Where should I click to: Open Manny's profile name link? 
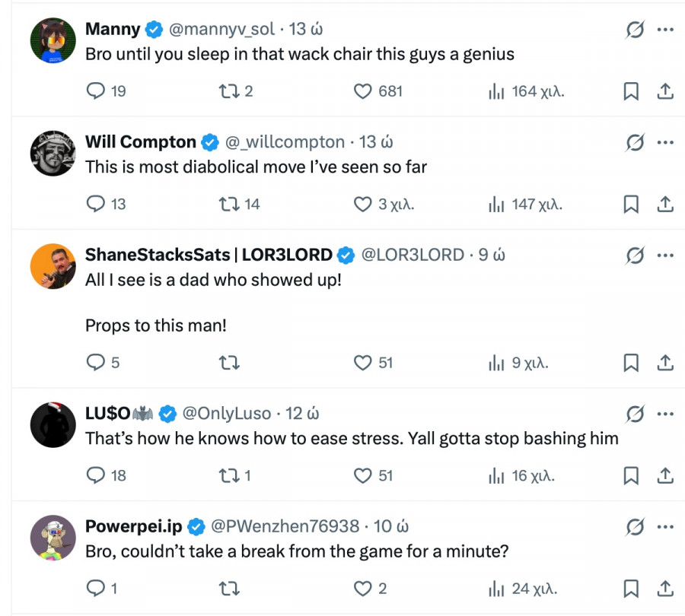click(x=113, y=30)
